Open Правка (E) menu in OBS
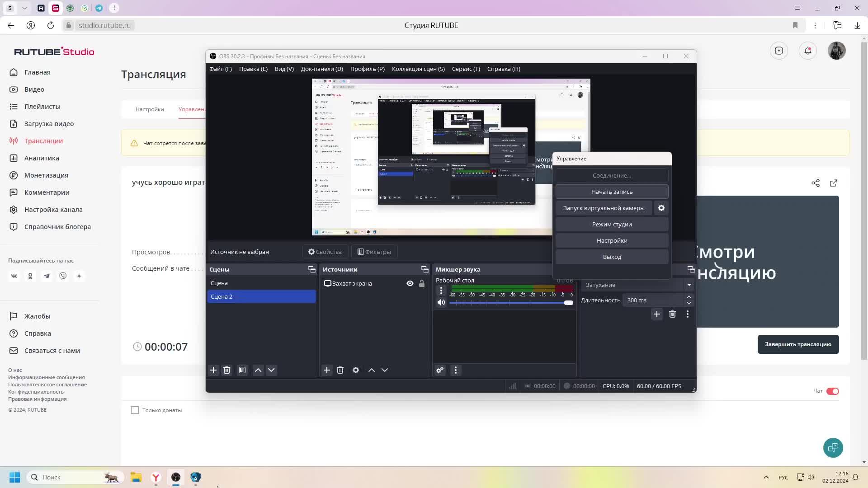 coord(253,69)
